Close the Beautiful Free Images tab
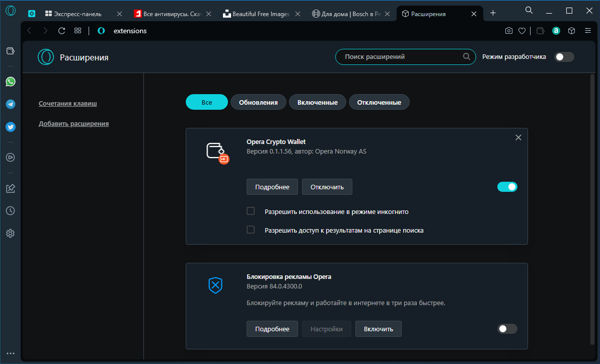 pos(297,14)
